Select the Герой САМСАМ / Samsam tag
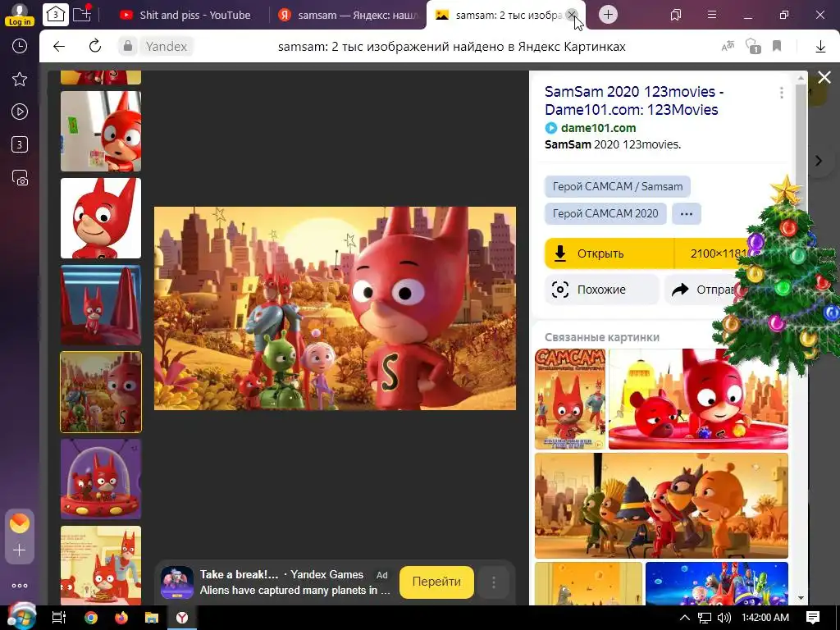The height and width of the screenshot is (630, 840). click(x=617, y=186)
